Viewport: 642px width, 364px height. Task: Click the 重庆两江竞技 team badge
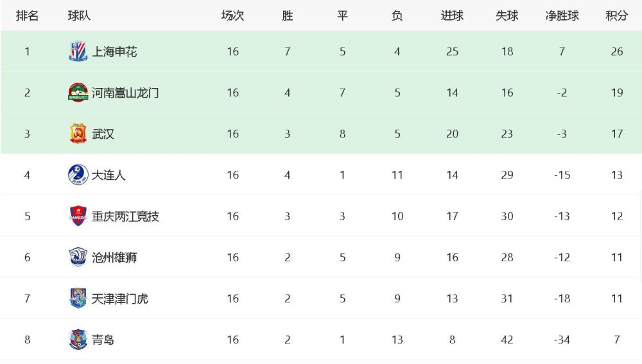[x=78, y=216]
